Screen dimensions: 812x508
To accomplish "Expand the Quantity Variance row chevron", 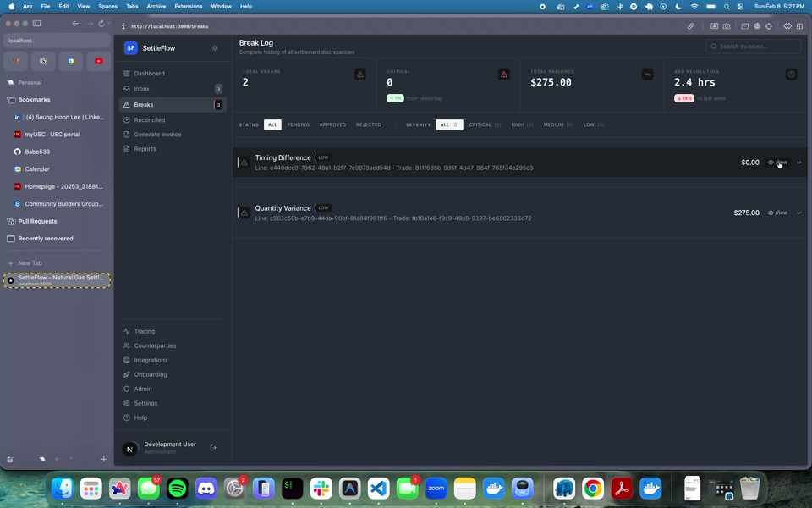I will (x=799, y=213).
